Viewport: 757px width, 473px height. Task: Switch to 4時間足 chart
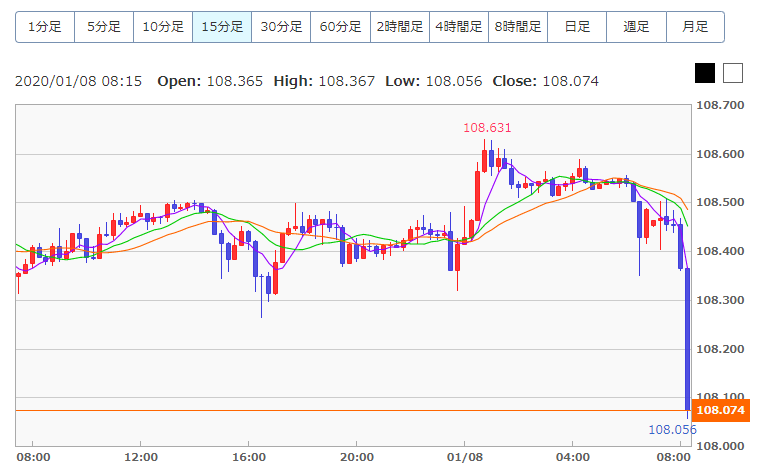coord(458,27)
